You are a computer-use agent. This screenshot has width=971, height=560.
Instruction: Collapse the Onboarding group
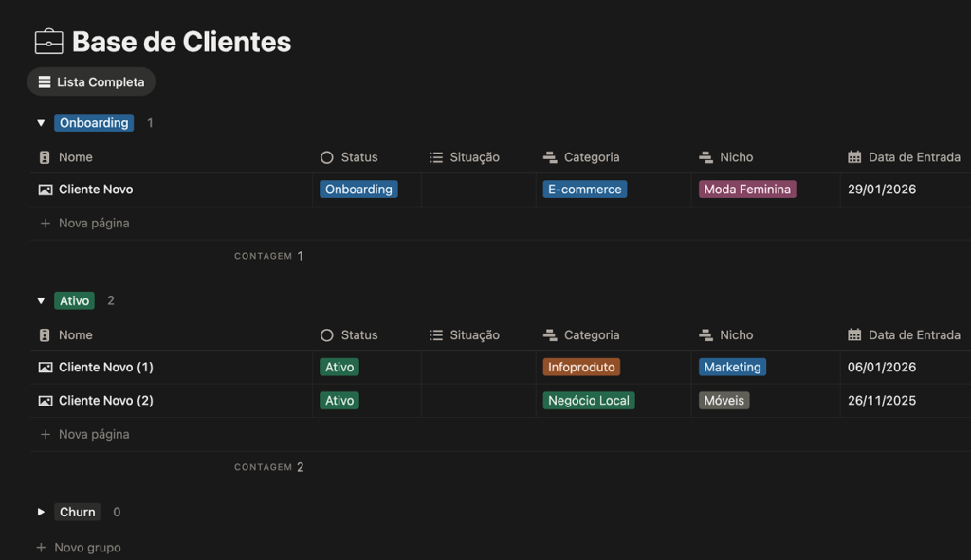(41, 123)
